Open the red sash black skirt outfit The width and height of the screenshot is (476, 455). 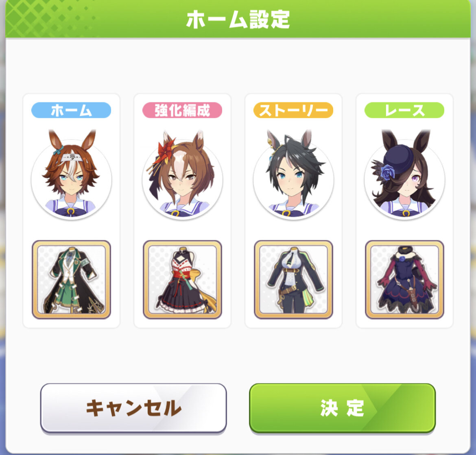pos(182,280)
